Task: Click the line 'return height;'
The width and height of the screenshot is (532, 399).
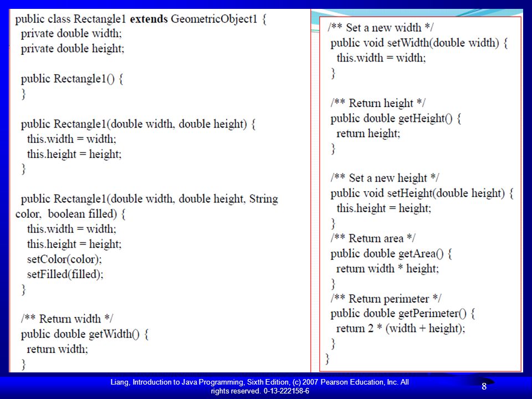Action: [369, 134]
